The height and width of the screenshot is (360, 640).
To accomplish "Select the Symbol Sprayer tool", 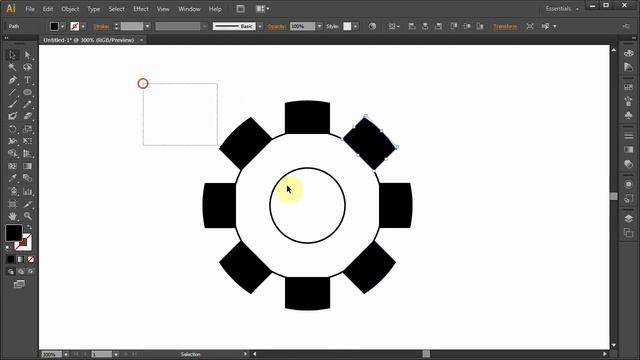I will pyautogui.click(x=12, y=191).
